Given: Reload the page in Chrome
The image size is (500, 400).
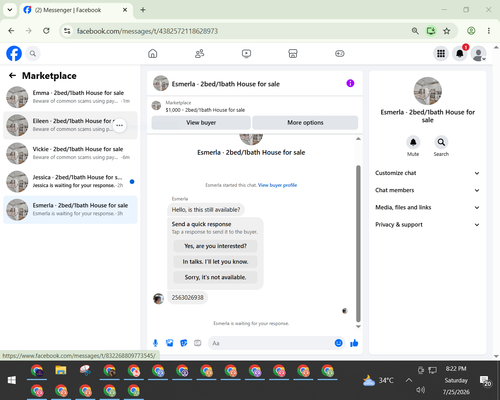Looking at the screenshot, I should click(x=46, y=31).
